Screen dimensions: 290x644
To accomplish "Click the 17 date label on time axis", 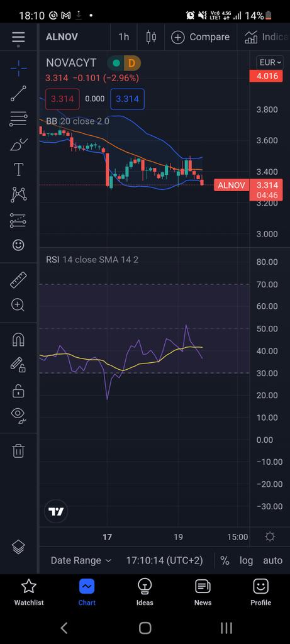I will [107, 537].
